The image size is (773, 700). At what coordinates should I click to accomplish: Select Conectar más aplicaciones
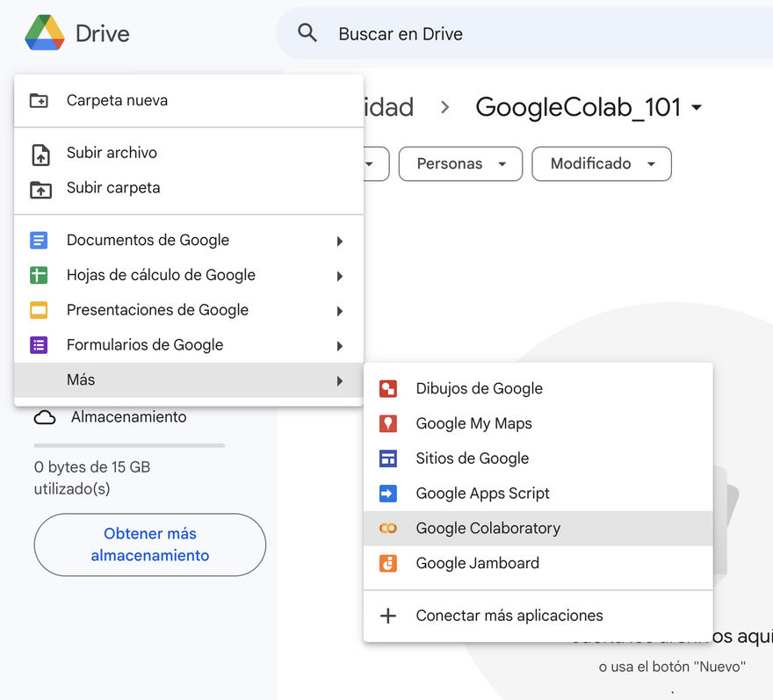[538, 616]
